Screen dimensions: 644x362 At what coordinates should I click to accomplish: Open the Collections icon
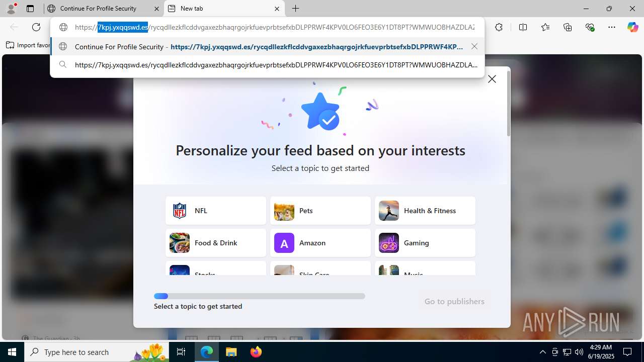click(568, 27)
